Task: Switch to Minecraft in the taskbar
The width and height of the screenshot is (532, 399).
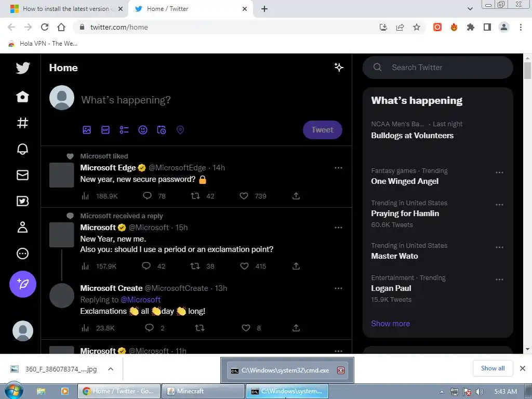Action: [203, 391]
